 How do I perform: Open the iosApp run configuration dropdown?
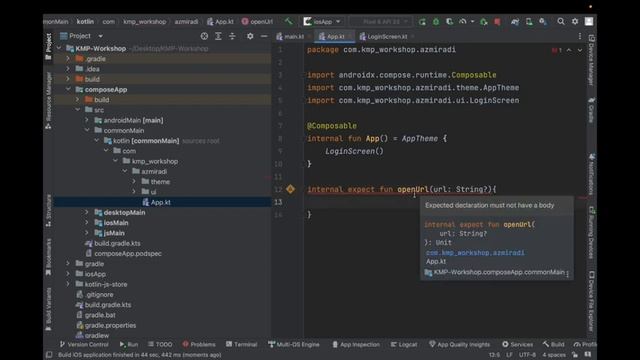click(x=322, y=22)
